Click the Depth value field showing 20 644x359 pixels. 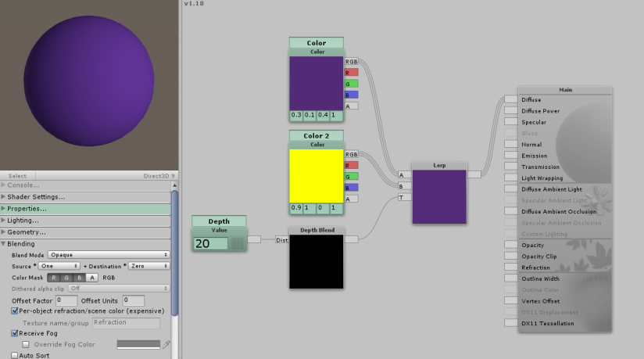point(211,243)
